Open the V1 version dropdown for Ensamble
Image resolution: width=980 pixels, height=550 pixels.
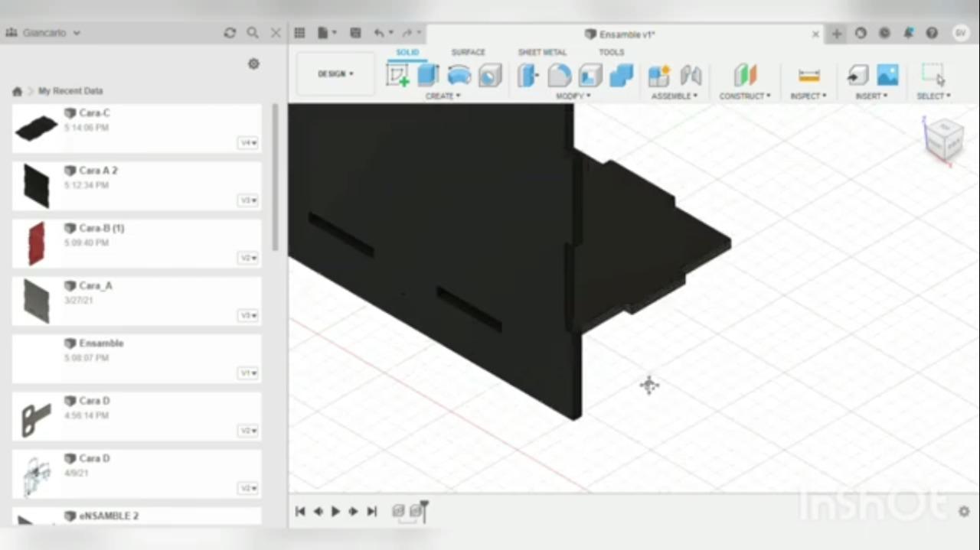[248, 373]
